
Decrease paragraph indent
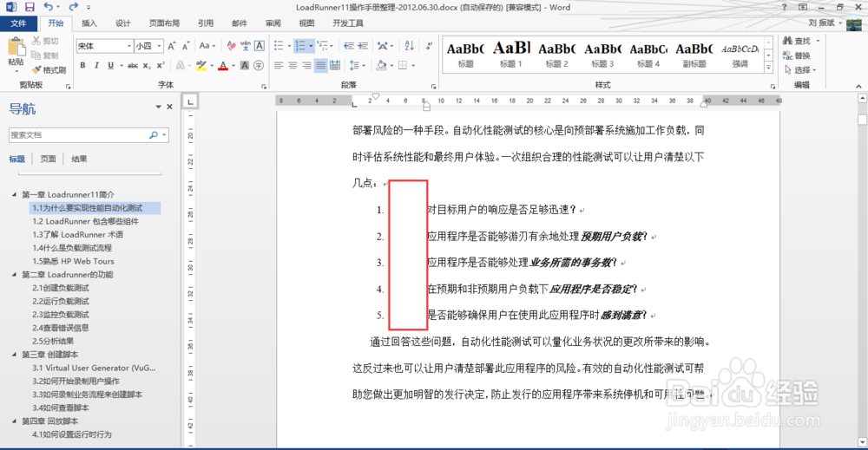[x=349, y=46]
